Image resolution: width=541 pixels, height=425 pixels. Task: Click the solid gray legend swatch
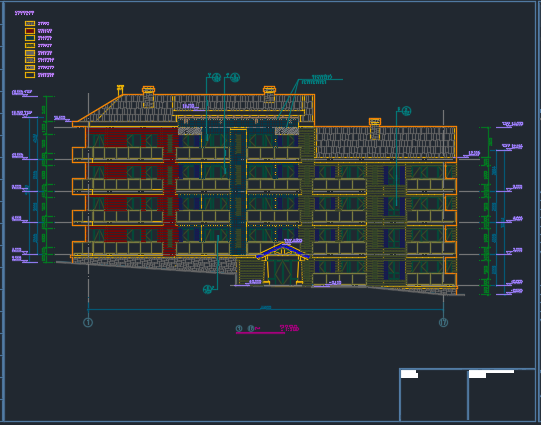click(30, 53)
